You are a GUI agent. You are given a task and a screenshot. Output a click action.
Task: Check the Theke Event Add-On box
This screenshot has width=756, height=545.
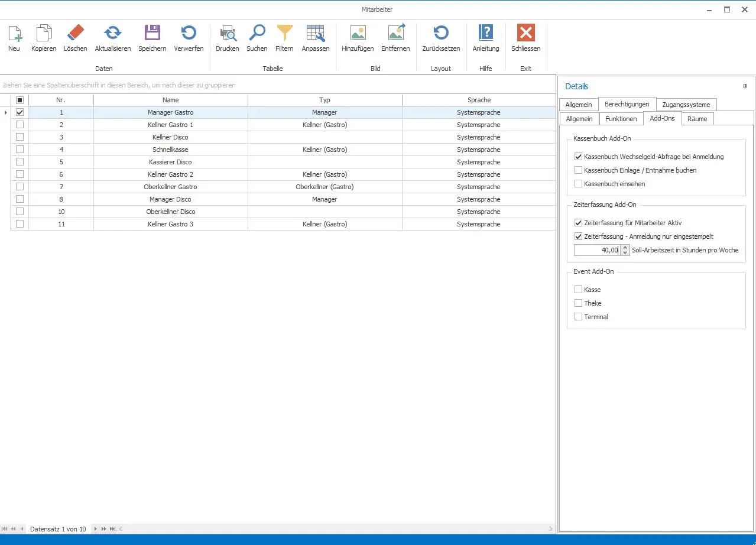578,303
